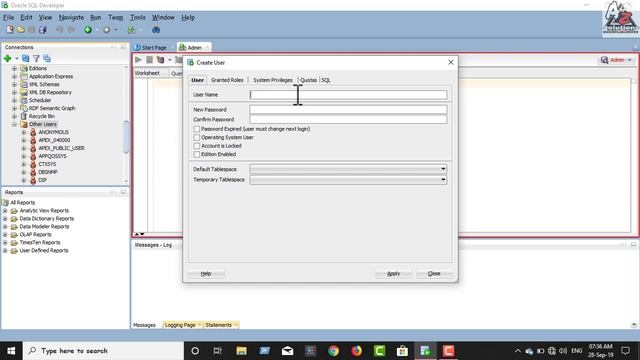Click the Open folder toolbar icon
Image resolution: width=640 pixels, height=360 pixels.
(x=21, y=30)
